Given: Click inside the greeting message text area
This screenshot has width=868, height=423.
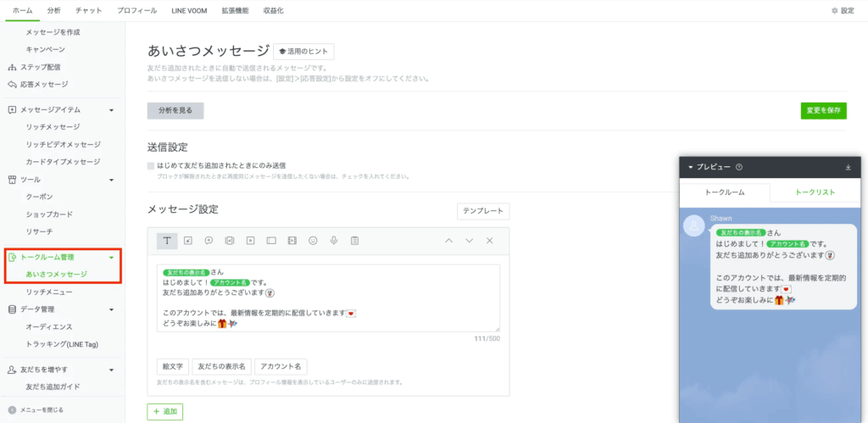Looking at the screenshot, I should coord(328,298).
